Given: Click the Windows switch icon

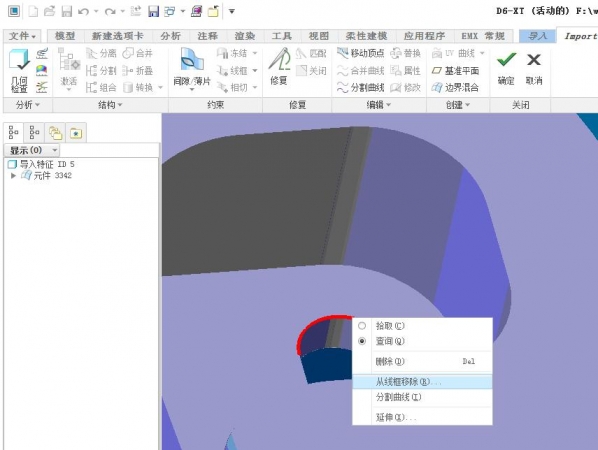Looking at the screenshot, I should click(169, 11).
